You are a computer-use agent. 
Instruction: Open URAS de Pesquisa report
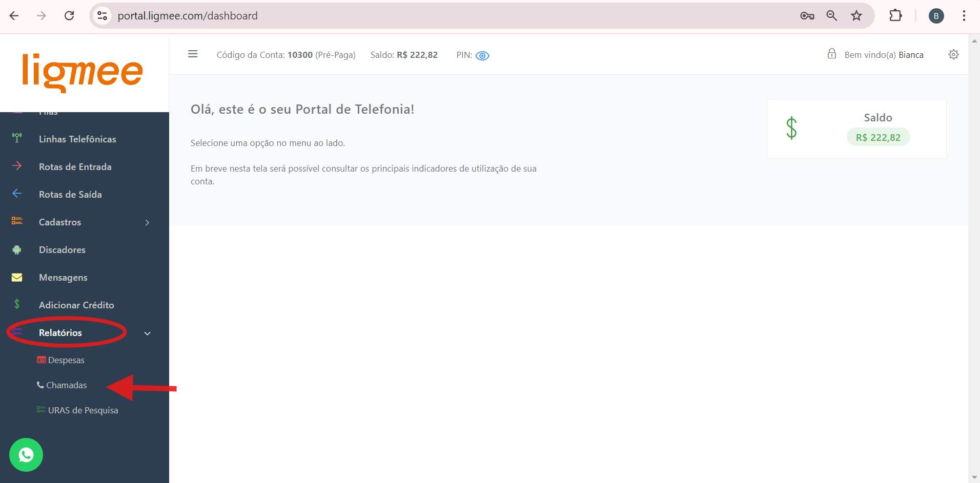[83, 410]
